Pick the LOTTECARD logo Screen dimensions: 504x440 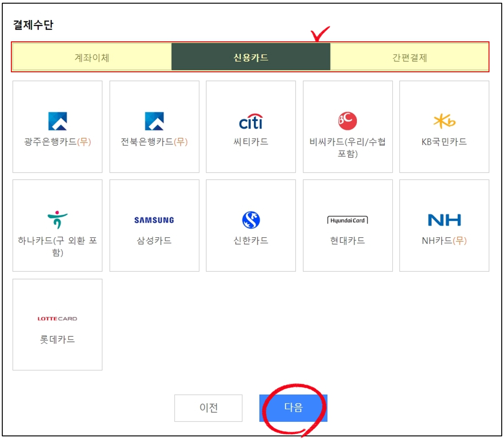58,319
